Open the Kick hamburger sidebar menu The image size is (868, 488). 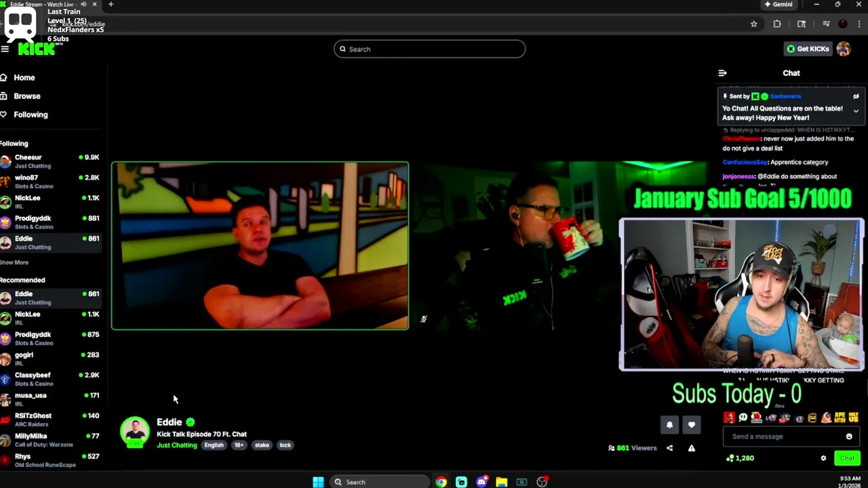pos(5,49)
